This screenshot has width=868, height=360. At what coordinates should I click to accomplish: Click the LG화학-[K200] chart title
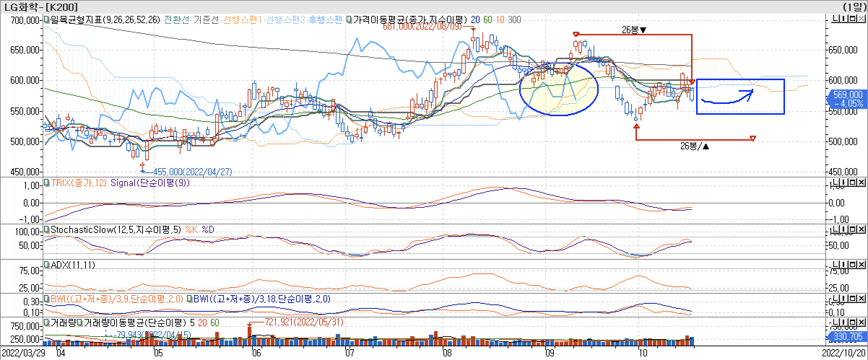click(x=40, y=6)
